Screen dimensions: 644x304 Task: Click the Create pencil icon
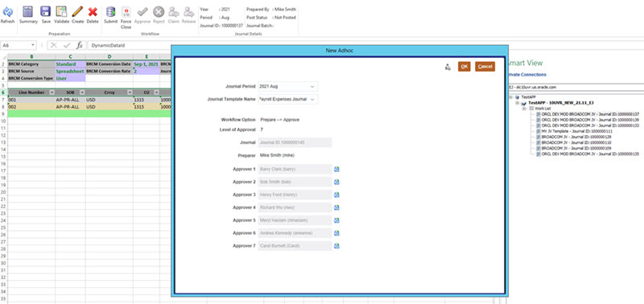click(x=77, y=12)
